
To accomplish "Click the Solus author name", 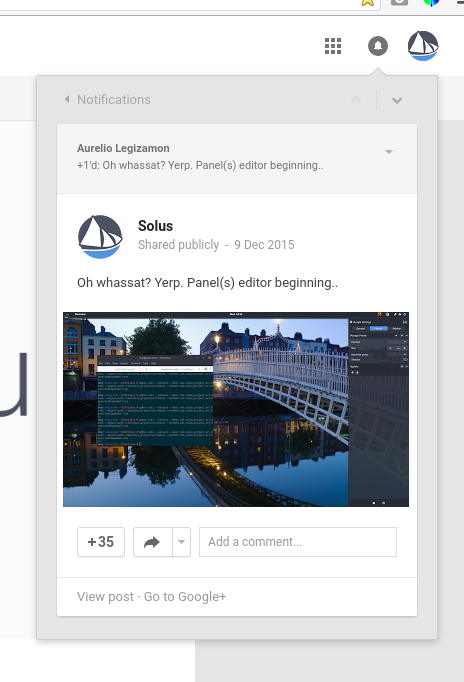I will (155, 226).
